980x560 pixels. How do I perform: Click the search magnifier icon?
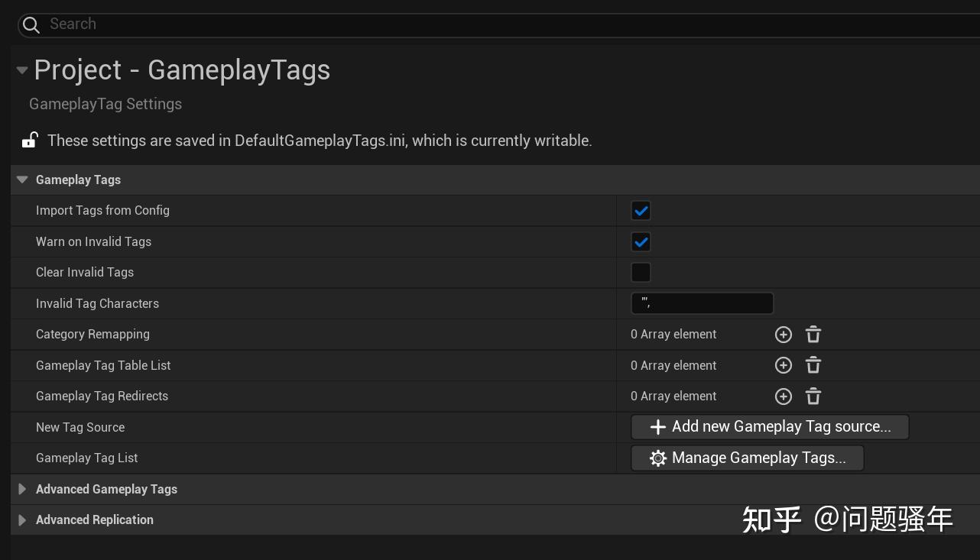click(x=31, y=25)
